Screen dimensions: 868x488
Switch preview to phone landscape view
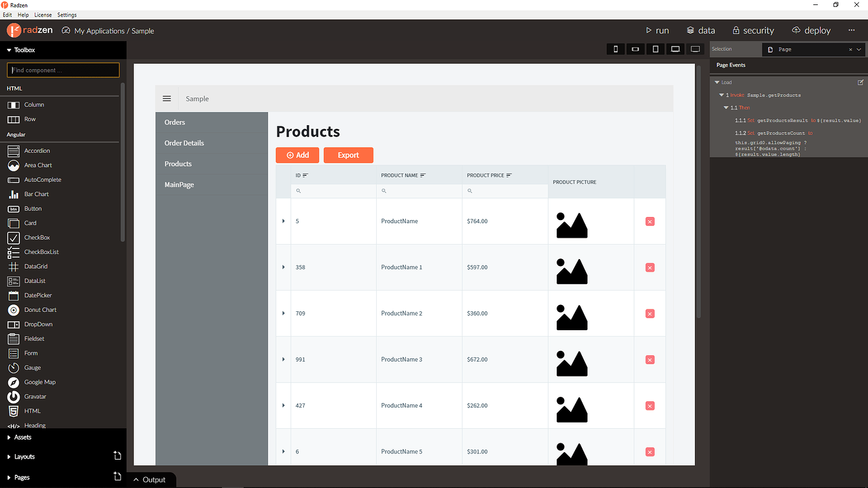[635, 49]
